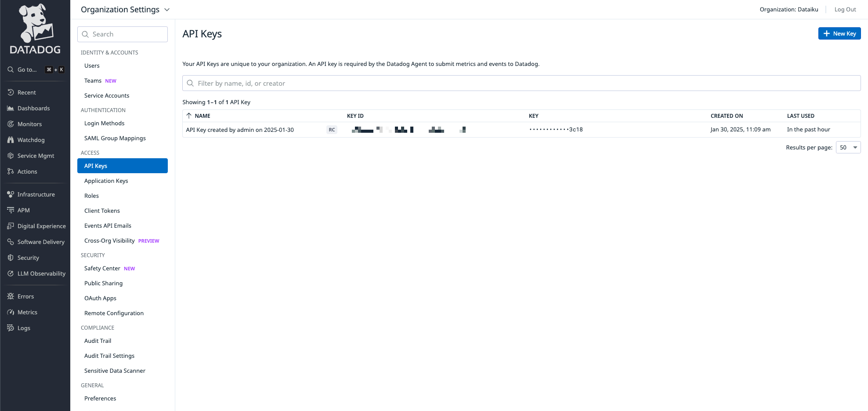Sort table by the NAME column arrow

189,116
